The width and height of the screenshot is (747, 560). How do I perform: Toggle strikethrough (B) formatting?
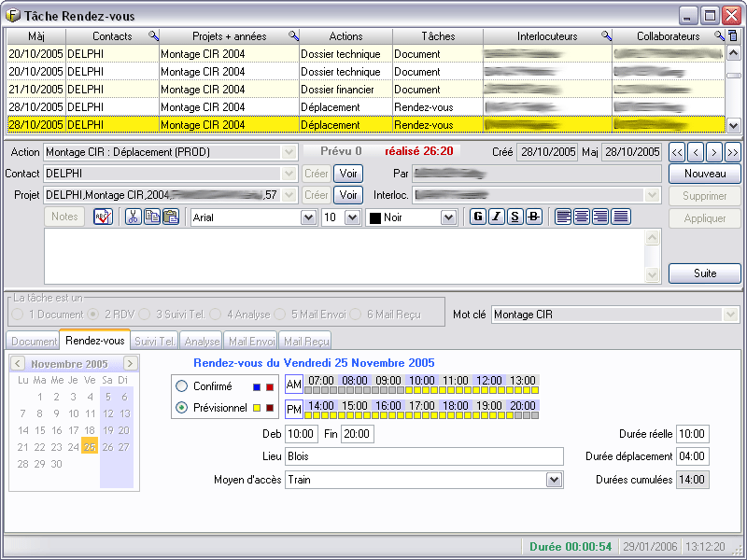534,217
